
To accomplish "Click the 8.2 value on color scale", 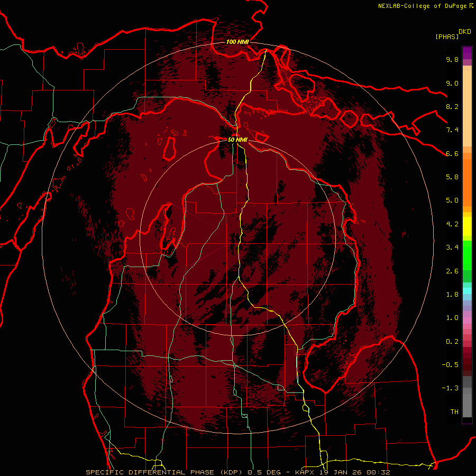I will [x=452, y=106].
